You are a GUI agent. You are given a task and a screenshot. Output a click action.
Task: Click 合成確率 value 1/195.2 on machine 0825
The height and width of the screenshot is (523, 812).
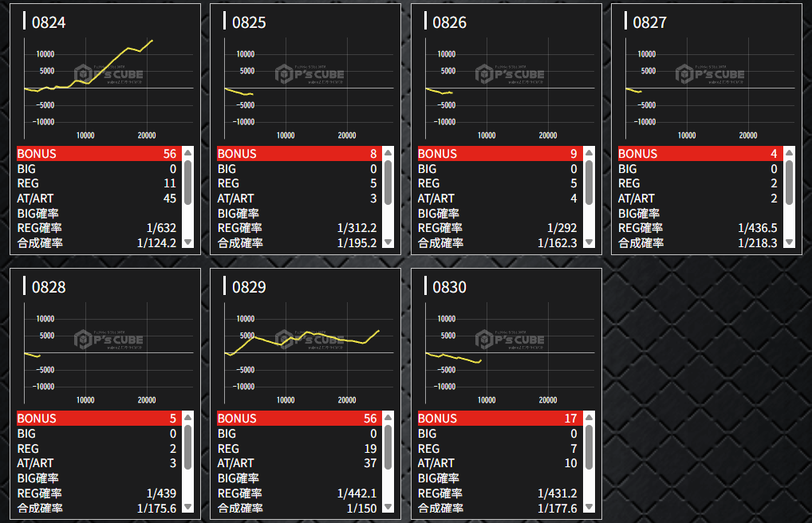tap(357, 243)
